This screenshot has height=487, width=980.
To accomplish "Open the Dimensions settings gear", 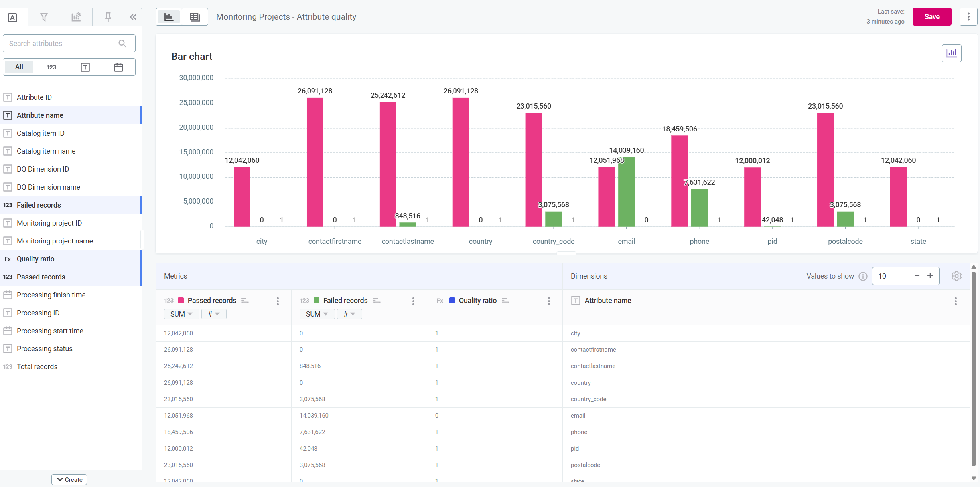I will [956, 276].
